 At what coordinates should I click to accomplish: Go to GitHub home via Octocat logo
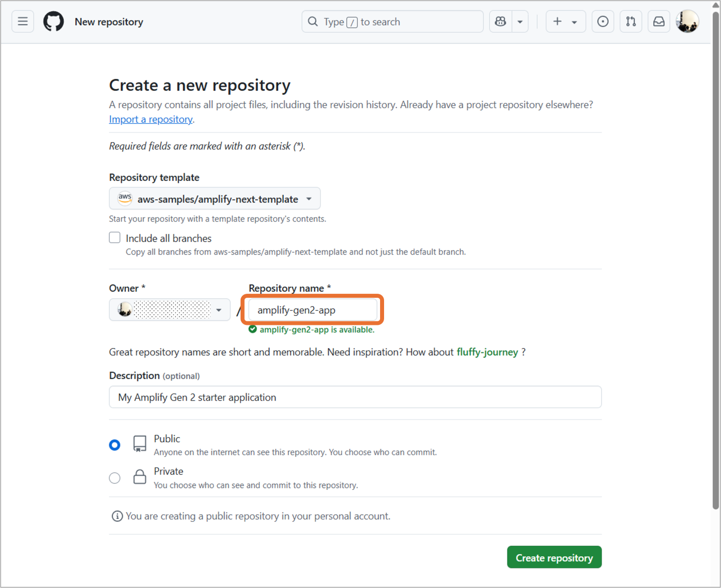[54, 22]
